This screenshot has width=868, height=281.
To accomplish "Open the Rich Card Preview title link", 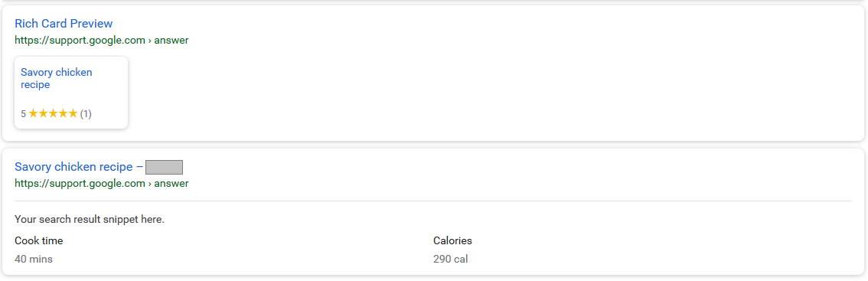I will pos(64,23).
